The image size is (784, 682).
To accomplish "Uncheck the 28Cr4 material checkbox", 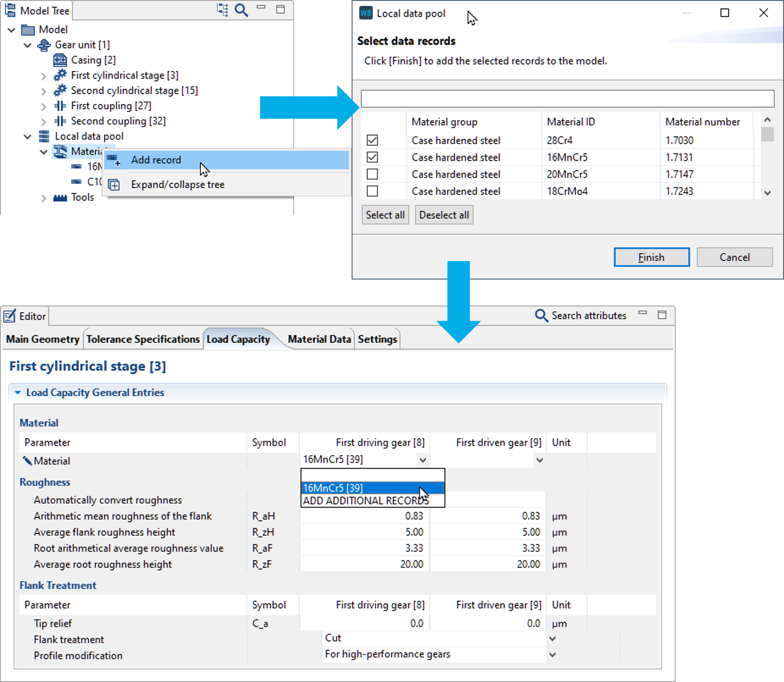I will click(372, 140).
